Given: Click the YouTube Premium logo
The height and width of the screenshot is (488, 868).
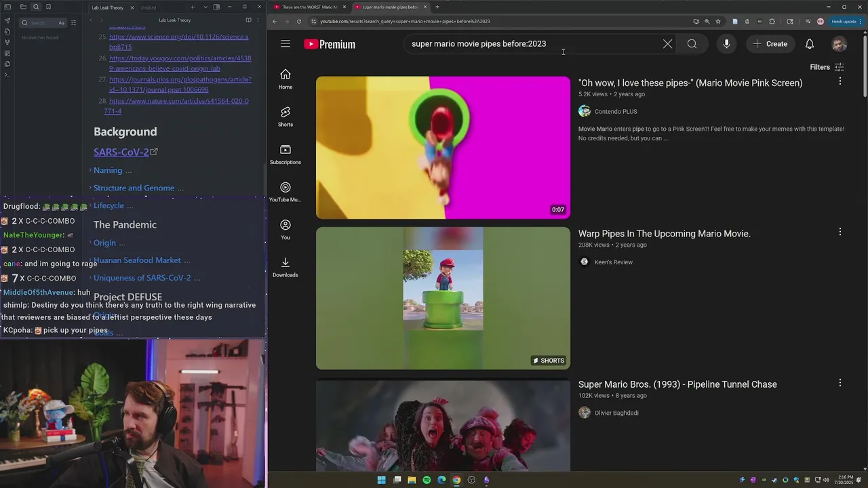Looking at the screenshot, I should (330, 44).
